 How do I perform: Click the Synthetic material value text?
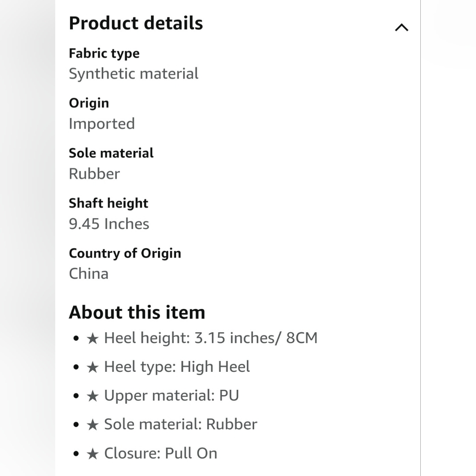click(x=134, y=74)
